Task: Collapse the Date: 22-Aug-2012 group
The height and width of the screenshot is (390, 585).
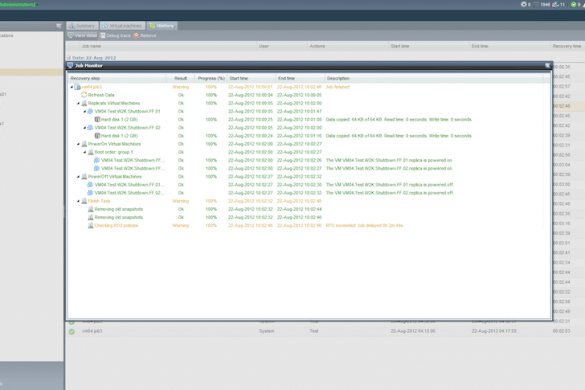Action: 69,58
